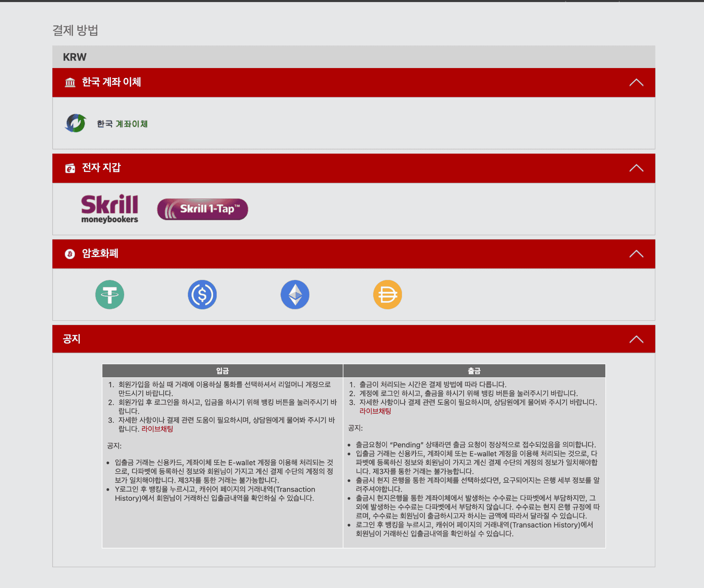The height and width of the screenshot is (588, 704).
Task: Open 라이브채팅 link in the 출금 column
Action: point(375,411)
